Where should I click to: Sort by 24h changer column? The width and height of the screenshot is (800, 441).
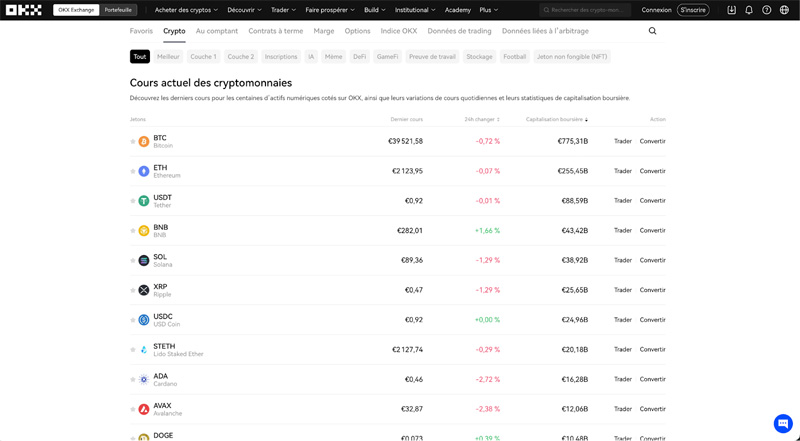click(x=482, y=119)
